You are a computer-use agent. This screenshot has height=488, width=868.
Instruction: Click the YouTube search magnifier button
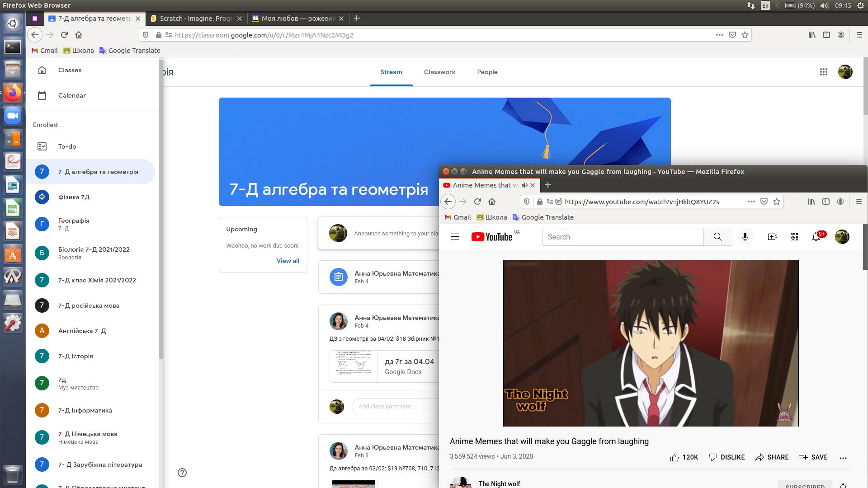[717, 237]
